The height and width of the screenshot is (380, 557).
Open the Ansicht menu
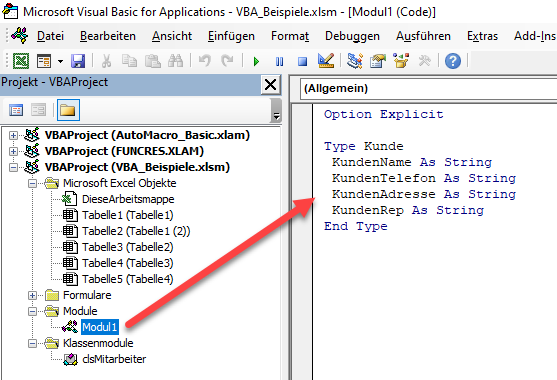tap(172, 36)
